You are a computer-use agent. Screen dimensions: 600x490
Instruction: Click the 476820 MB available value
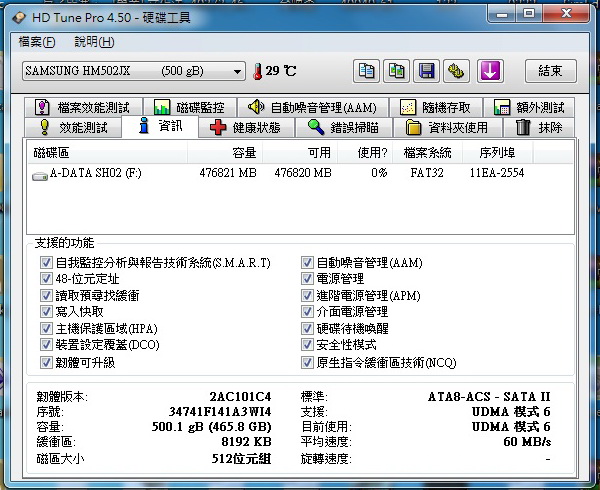point(303,173)
